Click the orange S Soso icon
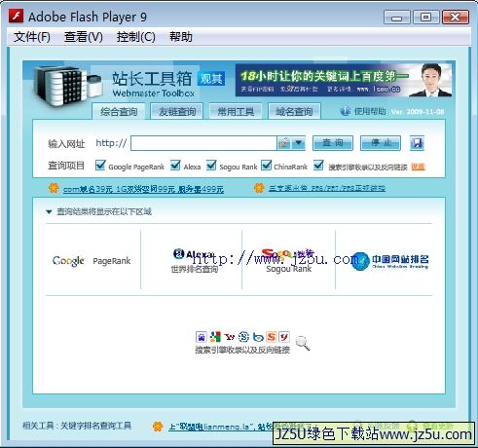The height and width of the screenshot is (448, 478). coord(272,337)
